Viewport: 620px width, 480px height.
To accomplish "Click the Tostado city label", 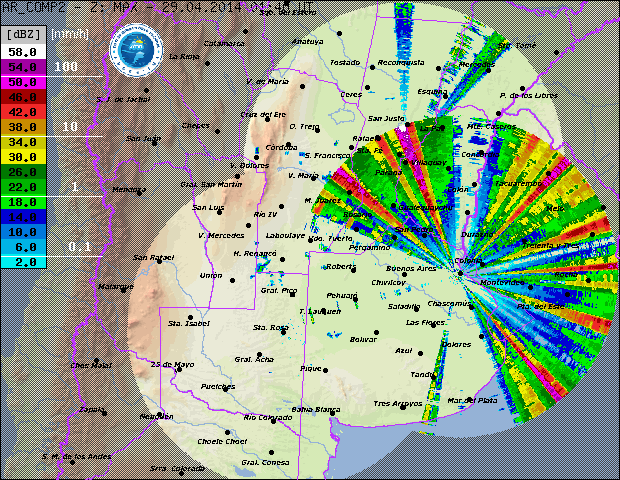I will pos(345,62).
